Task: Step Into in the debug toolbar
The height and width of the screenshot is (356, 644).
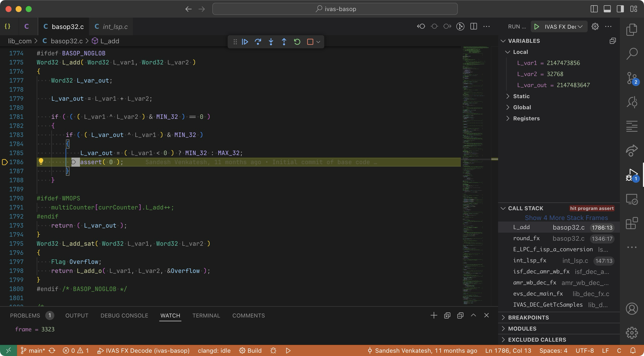Action: [x=271, y=42]
